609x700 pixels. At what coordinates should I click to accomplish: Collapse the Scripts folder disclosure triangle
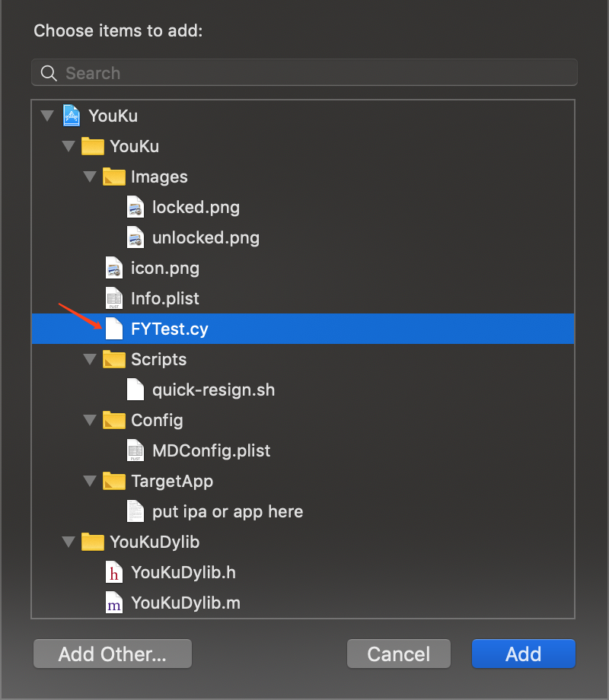[90, 359]
